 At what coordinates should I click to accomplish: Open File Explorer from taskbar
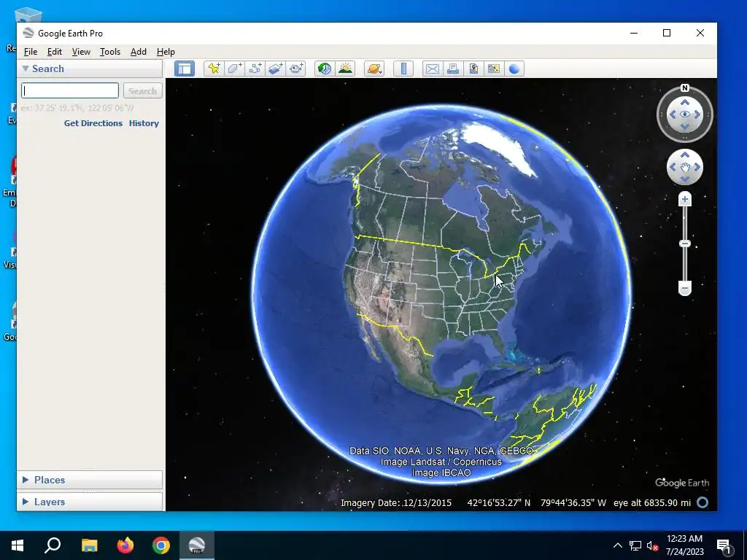89,545
